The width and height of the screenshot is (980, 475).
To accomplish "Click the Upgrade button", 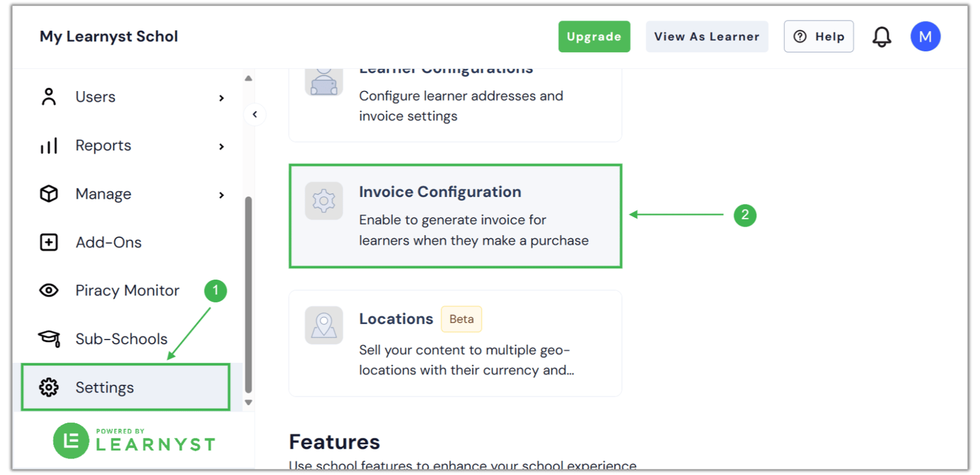I will coord(594,36).
